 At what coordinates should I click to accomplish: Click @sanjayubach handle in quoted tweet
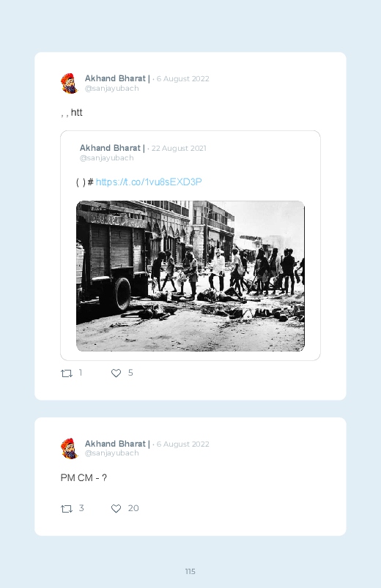(x=106, y=158)
